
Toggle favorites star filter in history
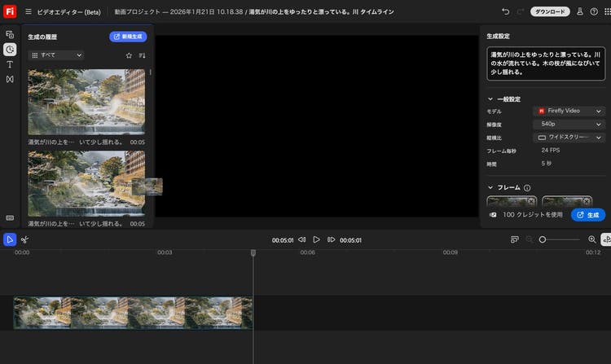coord(129,55)
